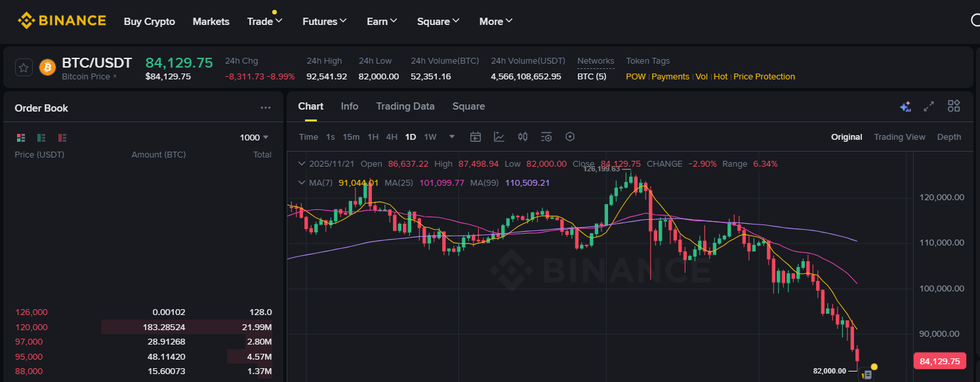The image size is (980, 382).
Task: Open the technical indicators panel
Action: pyautogui.click(x=499, y=137)
